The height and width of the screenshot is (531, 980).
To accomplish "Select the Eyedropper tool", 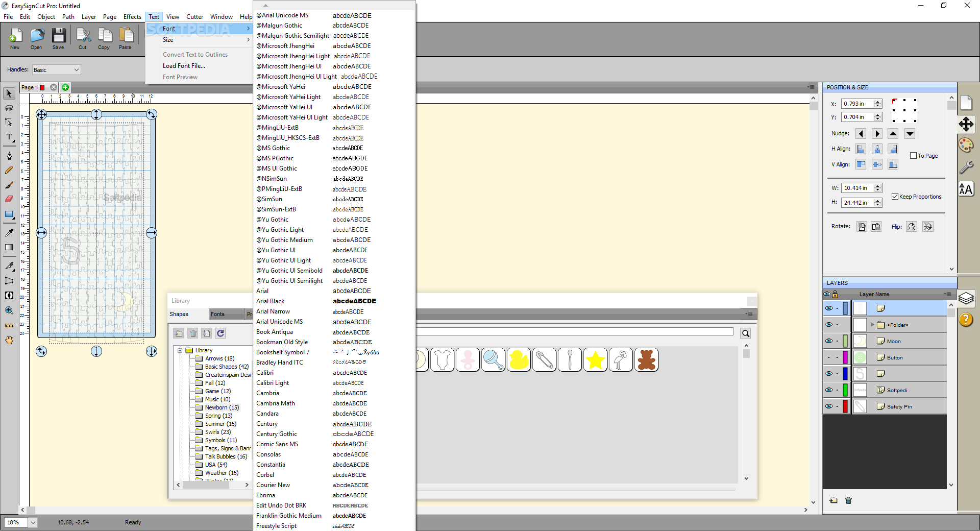I will pos(9,232).
